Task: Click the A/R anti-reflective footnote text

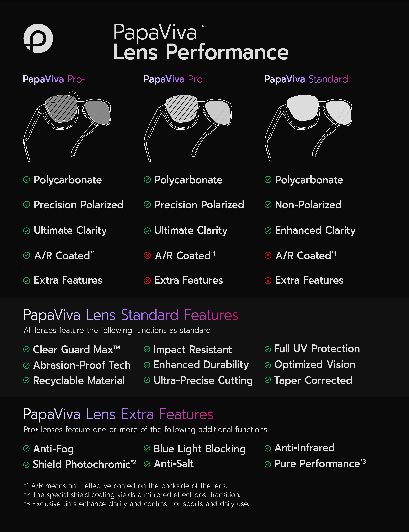Action: click(125, 486)
